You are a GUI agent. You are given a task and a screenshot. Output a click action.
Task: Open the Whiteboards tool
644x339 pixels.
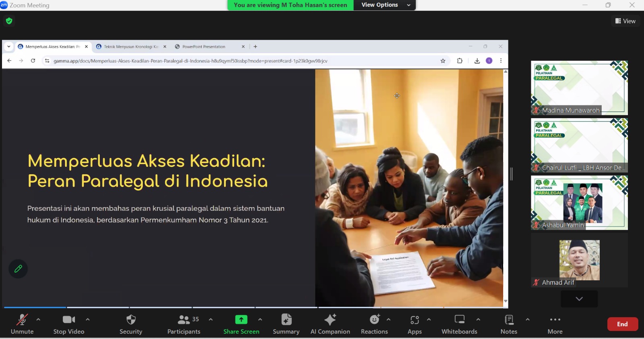[459, 324]
